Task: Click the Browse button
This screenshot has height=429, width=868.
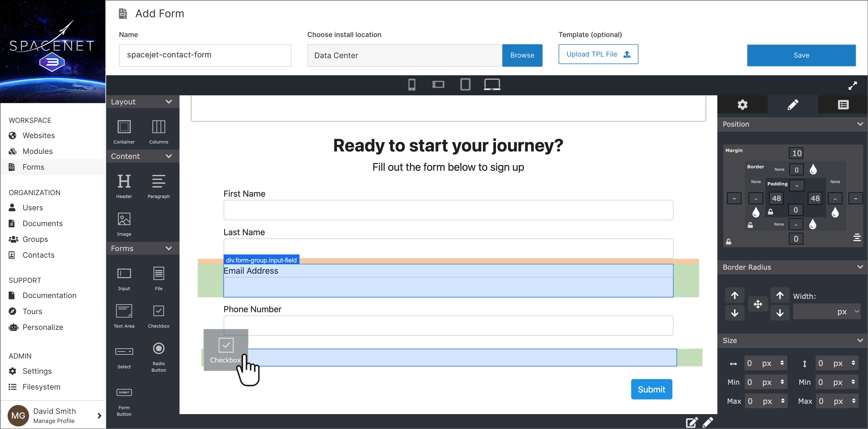Action: (x=522, y=55)
